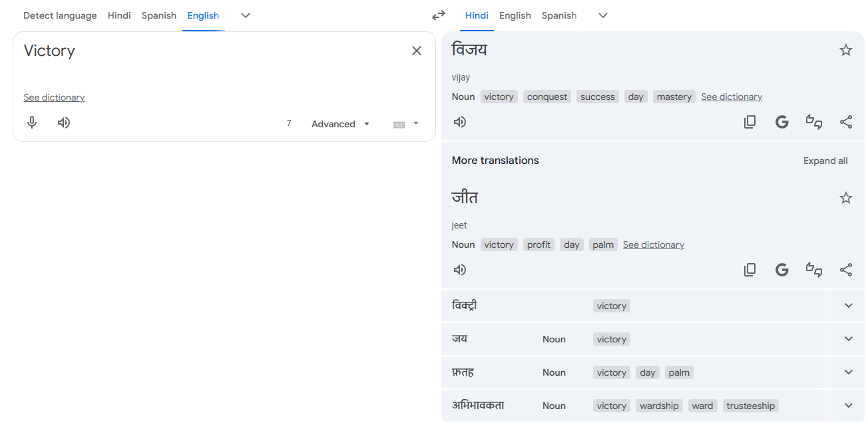
Task: Open the Advanced dropdown
Action: (x=340, y=124)
